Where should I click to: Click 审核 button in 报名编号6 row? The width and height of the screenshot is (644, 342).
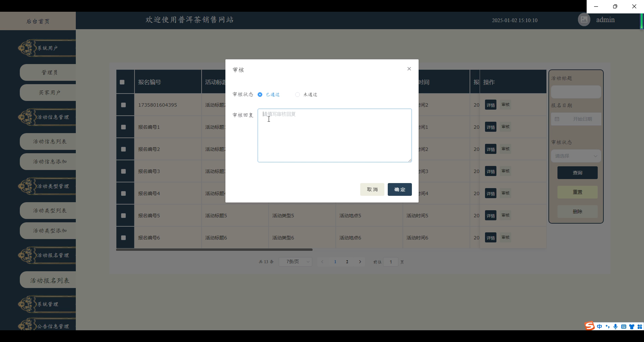[505, 237]
